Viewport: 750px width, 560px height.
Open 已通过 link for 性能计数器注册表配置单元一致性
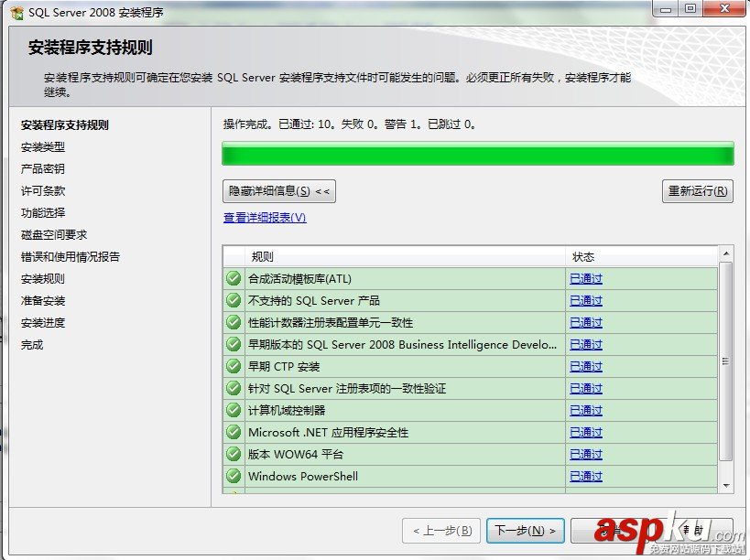(x=586, y=322)
